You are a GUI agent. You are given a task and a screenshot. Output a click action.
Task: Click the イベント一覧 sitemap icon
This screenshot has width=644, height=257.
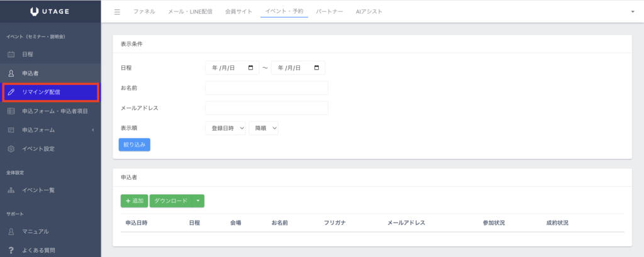pyautogui.click(x=11, y=190)
